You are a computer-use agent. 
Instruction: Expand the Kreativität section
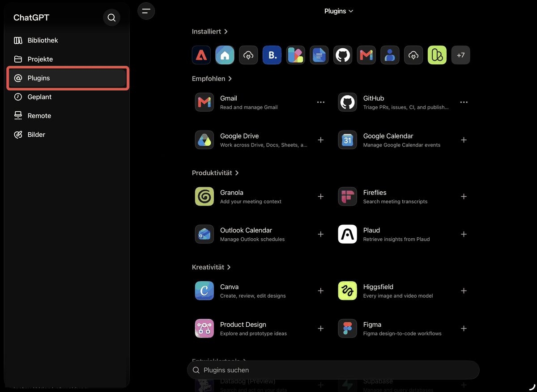point(211,267)
